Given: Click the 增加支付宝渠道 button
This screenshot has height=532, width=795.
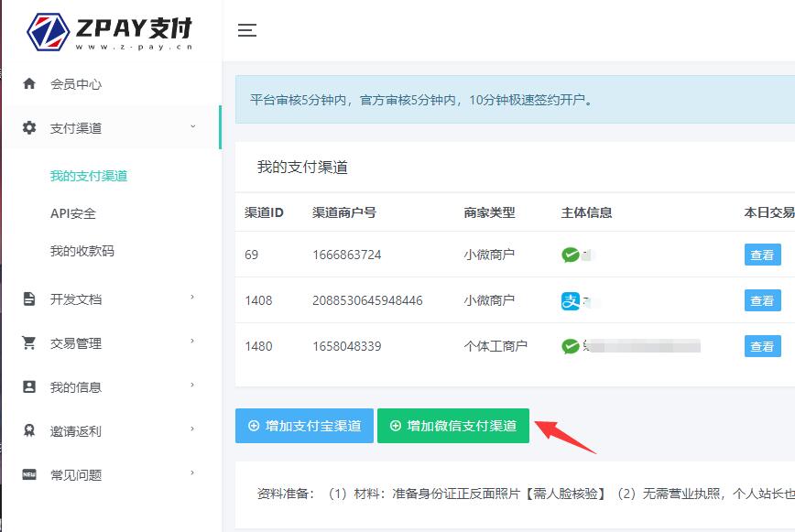Looking at the screenshot, I should (304, 426).
